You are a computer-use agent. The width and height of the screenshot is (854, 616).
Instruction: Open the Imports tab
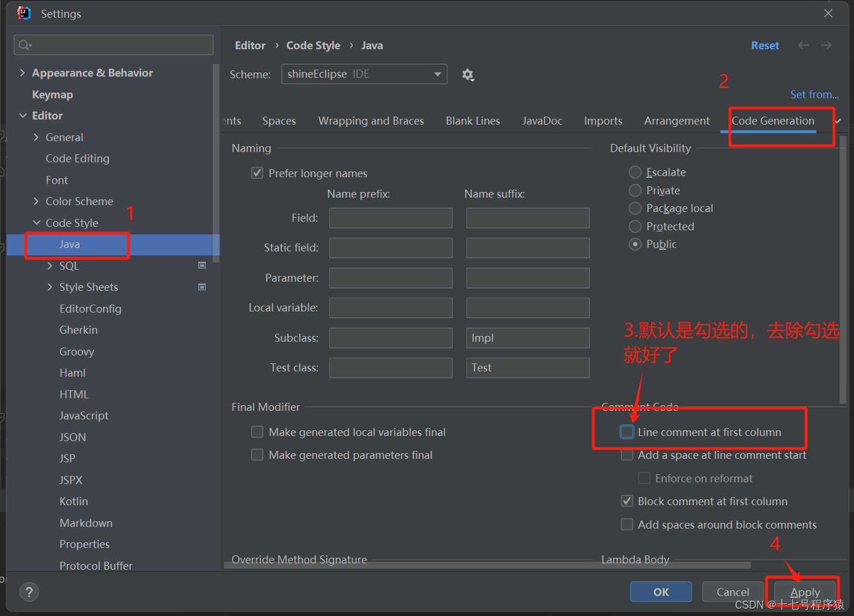click(603, 121)
